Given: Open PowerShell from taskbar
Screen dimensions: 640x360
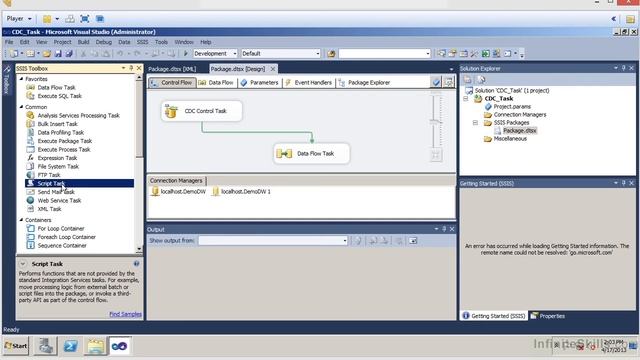Looking at the screenshot, I should (x=71, y=346).
